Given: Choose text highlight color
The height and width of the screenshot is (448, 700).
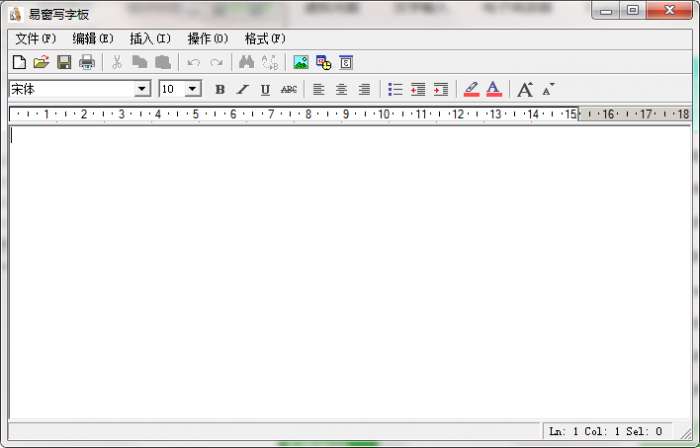Looking at the screenshot, I should 471,89.
